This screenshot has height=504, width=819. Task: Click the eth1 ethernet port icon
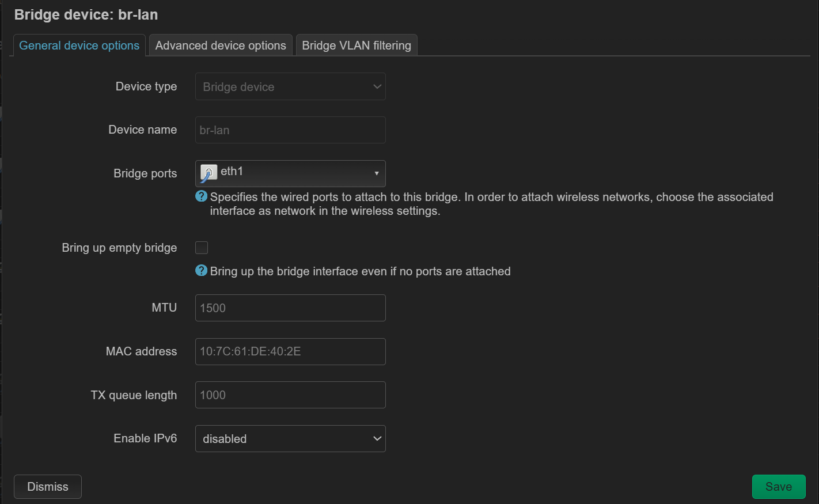208,172
